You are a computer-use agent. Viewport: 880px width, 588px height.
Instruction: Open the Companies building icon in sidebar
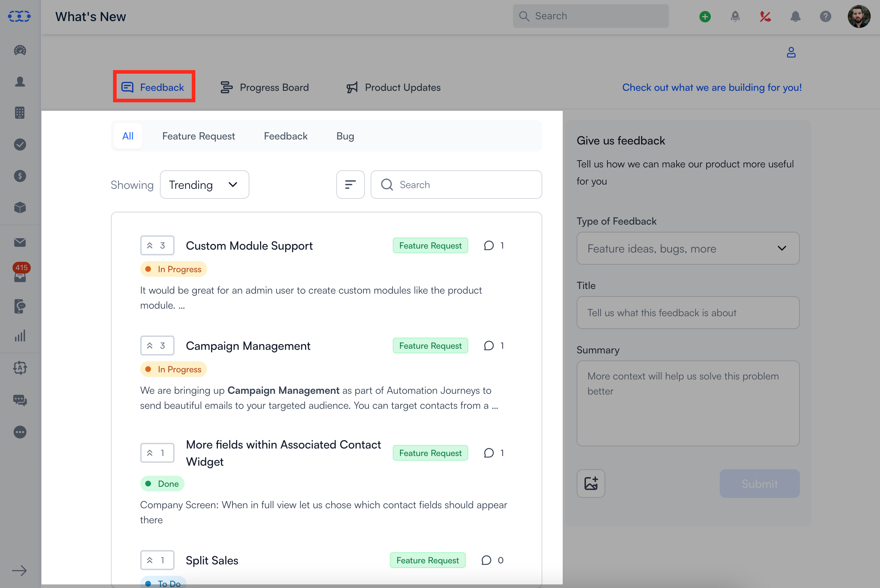coord(20,113)
